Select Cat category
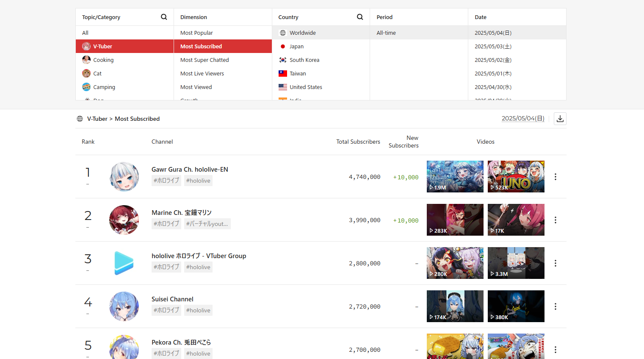This screenshot has height=359, width=644. (124, 73)
